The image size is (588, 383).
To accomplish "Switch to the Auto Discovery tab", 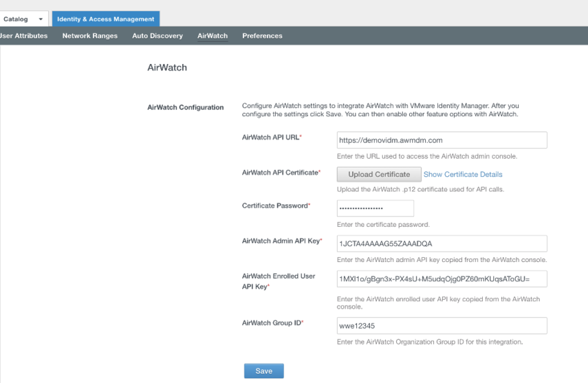I will click(157, 36).
